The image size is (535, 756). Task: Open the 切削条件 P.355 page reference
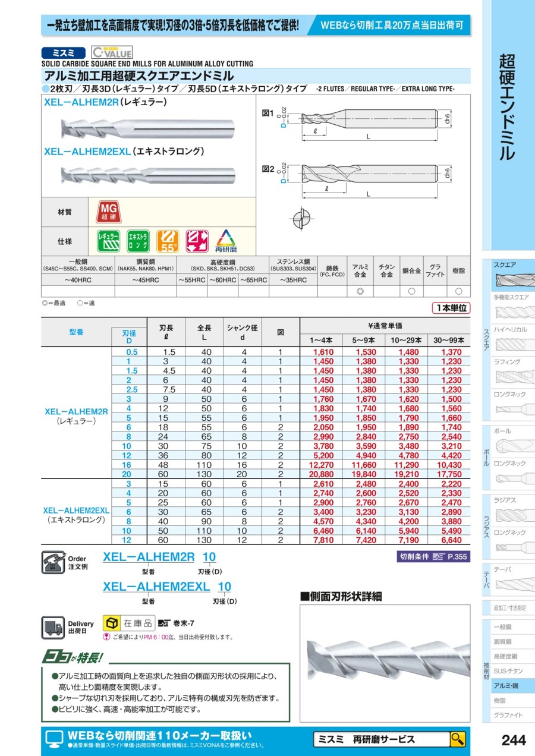coord(433,557)
